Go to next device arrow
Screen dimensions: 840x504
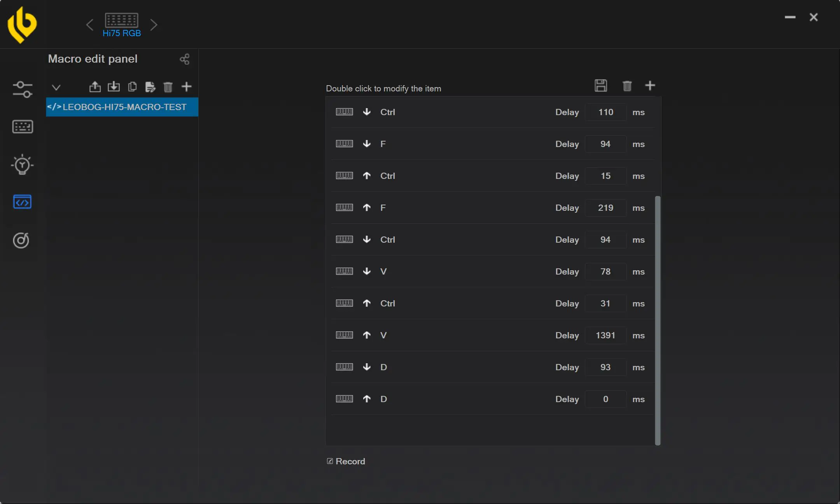click(x=154, y=25)
